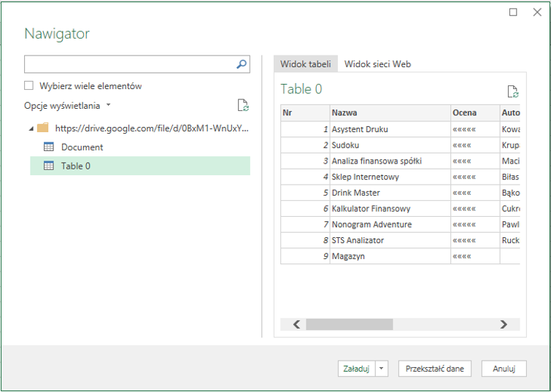551x392 pixels.
Task: Click the right arrow of horizontal scrollbar
Action: 504,324
